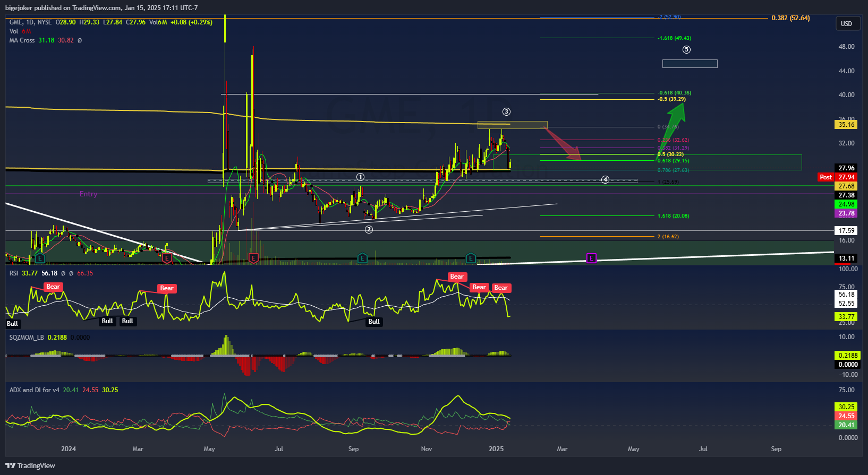Click the Entry line label
868x475 pixels.
(x=88, y=194)
